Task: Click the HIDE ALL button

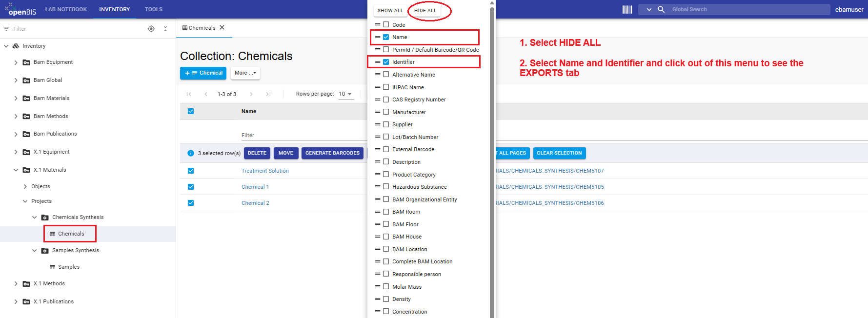Action: click(425, 11)
